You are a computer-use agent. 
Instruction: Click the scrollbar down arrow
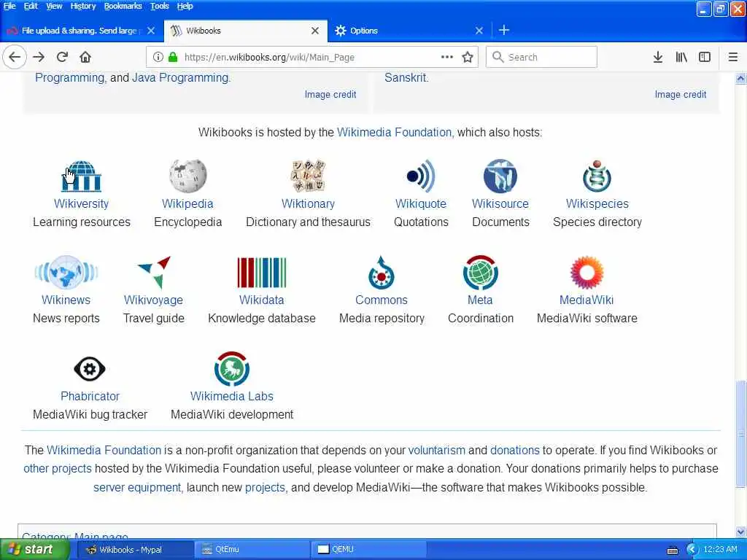click(x=740, y=532)
